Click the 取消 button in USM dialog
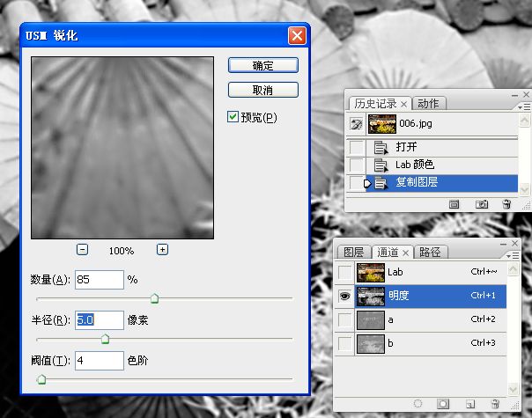The height and width of the screenshot is (418, 532). point(263,90)
